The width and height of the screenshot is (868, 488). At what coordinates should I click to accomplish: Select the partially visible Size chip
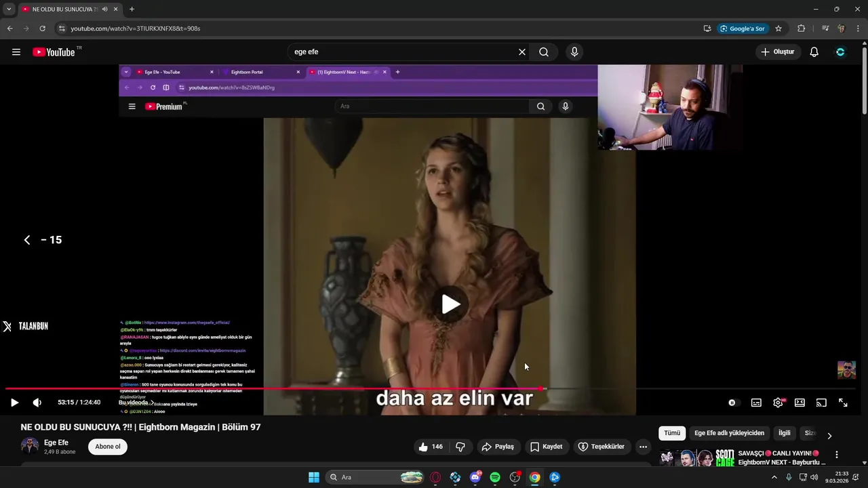pos(810,433)
